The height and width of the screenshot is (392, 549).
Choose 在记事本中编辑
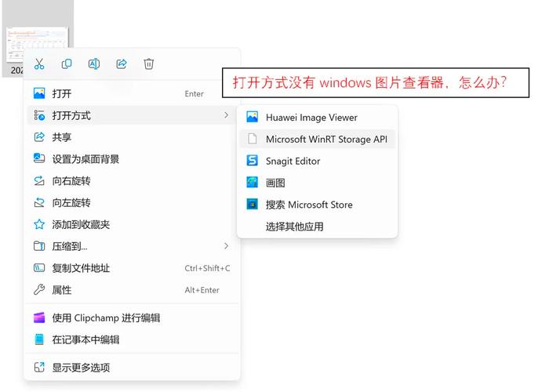pyautogui.click(x=132, y=339)
